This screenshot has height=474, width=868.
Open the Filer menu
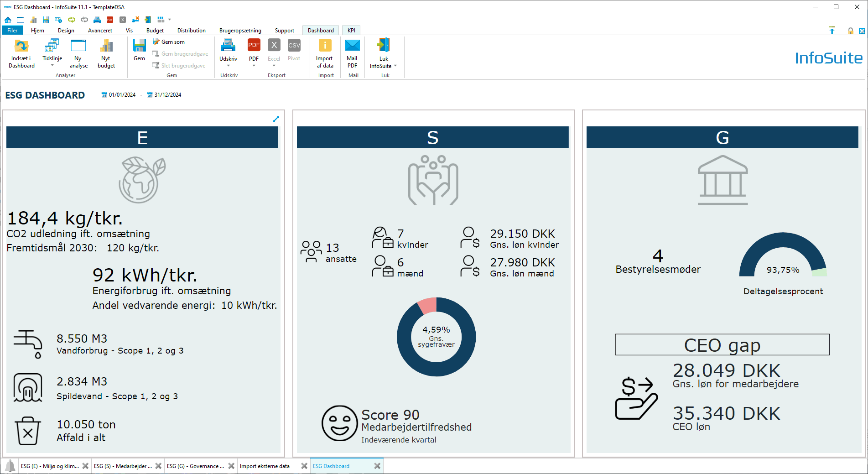[x=12, y=31]
